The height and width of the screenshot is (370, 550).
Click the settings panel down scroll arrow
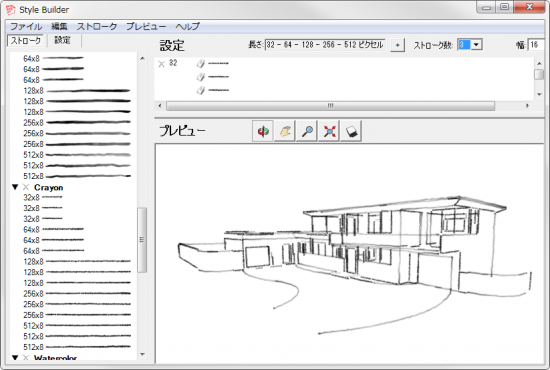[x=539, y=94]
